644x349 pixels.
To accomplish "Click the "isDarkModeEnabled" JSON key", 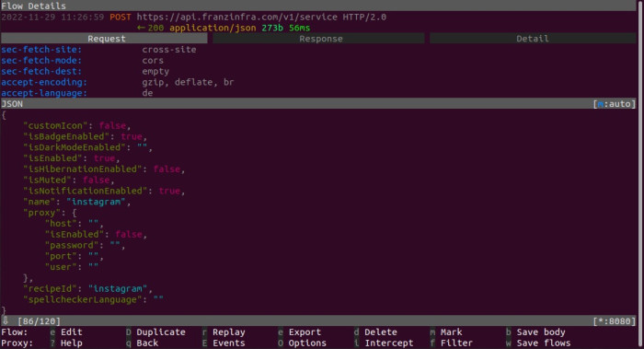I will coord(75,147).
